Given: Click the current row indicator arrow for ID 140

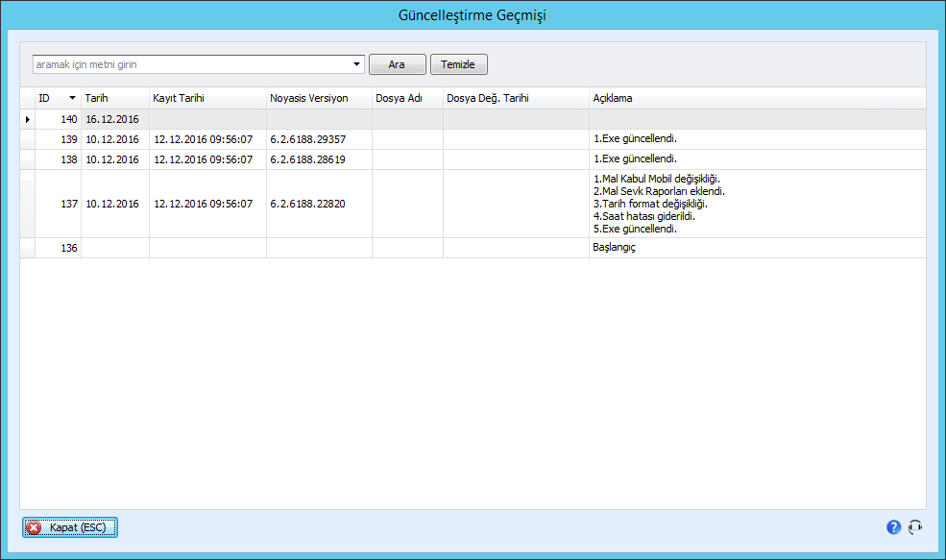Looking at the screenshot, I should [27, 119].
